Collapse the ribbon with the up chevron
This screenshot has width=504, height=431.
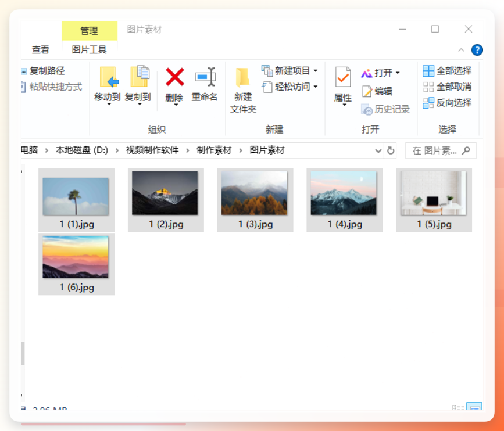[x=461, y=50]
